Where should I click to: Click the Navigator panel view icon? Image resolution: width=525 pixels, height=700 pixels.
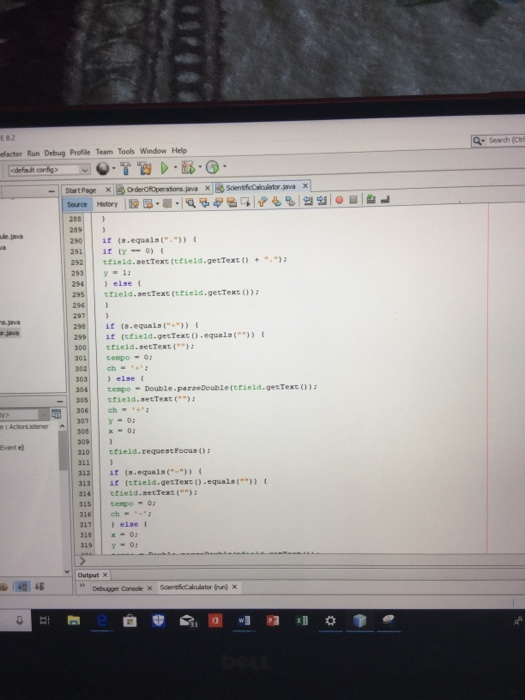click(x=56, y=414)
